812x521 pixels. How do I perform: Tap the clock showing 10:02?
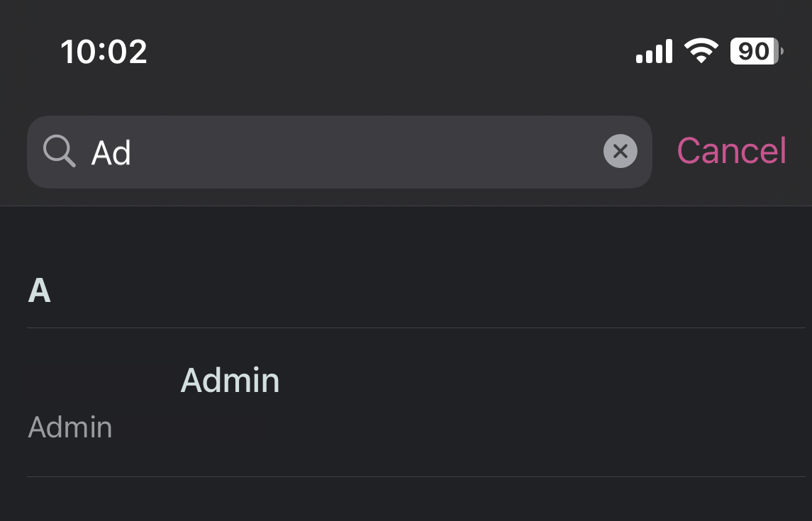pos(104,50)
